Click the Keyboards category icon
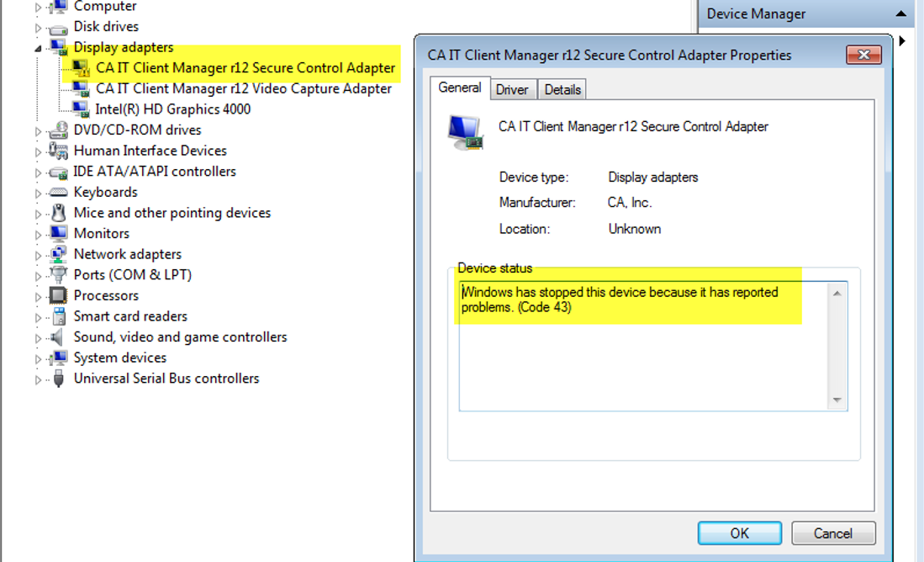 click(58, 193)
